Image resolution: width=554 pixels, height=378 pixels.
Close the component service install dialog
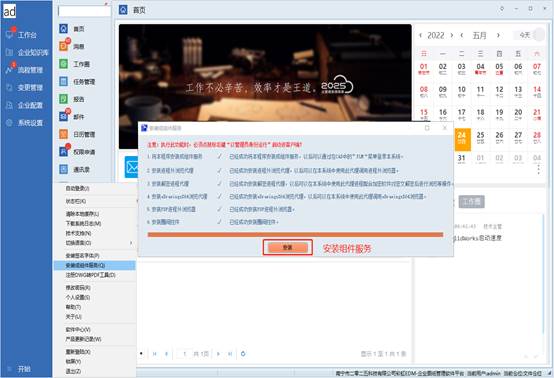click(444, 128)
